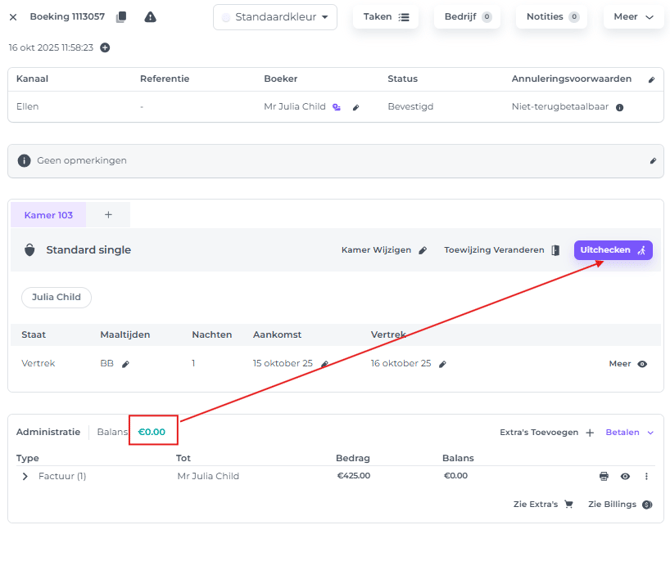This screenshot has width=670, height=561.
Task: Select the Kamer 103 tab
Action: coord(48,215)
